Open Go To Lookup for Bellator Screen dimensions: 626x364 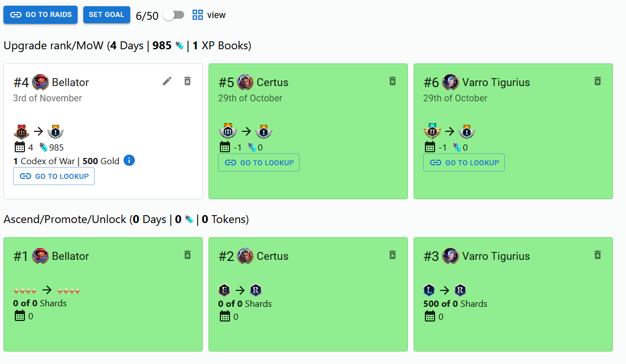tap(54, 176)
